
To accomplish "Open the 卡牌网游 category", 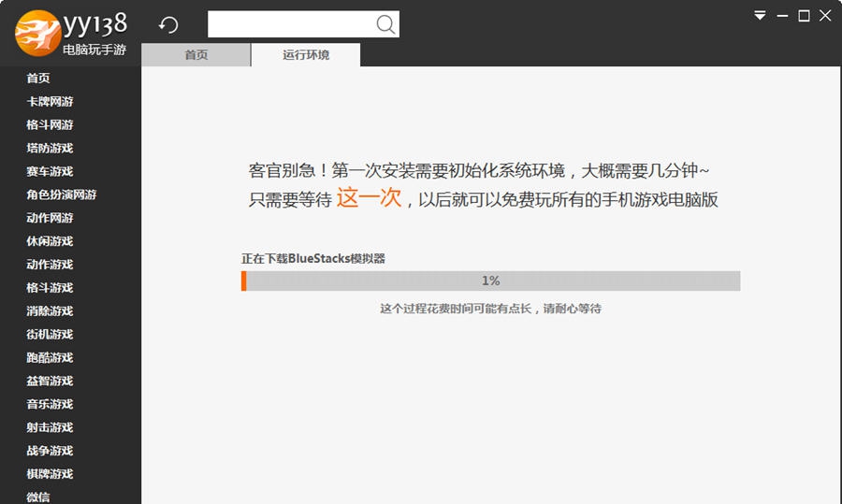I will click(x=50, y=101).
